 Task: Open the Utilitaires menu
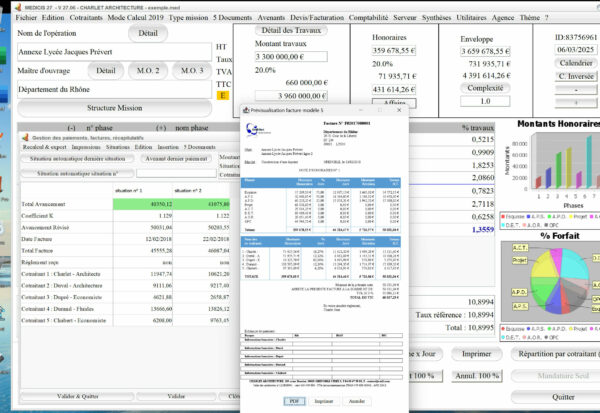click(x=471, y=18)
